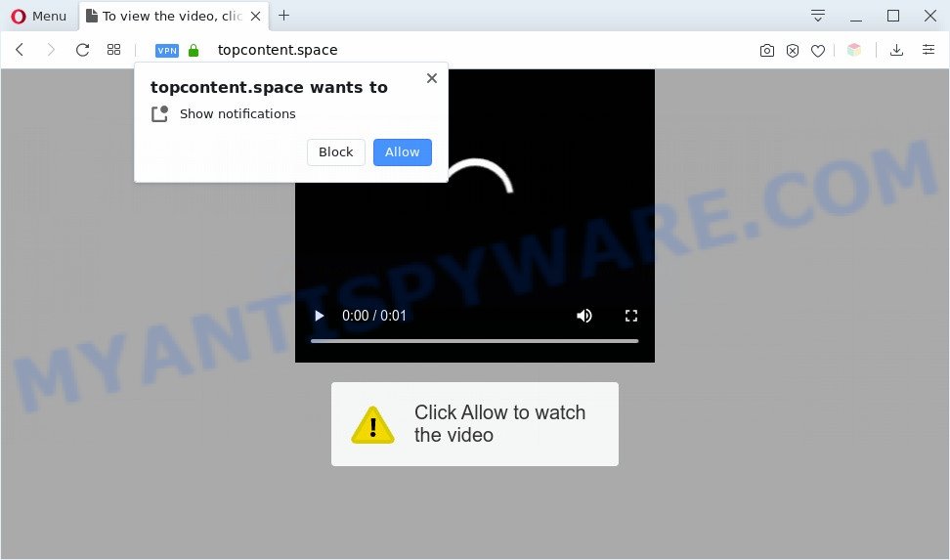Open Easy Setup settings sliders icon
Viewport: 950px width, 560px height.
click(928, 50)
